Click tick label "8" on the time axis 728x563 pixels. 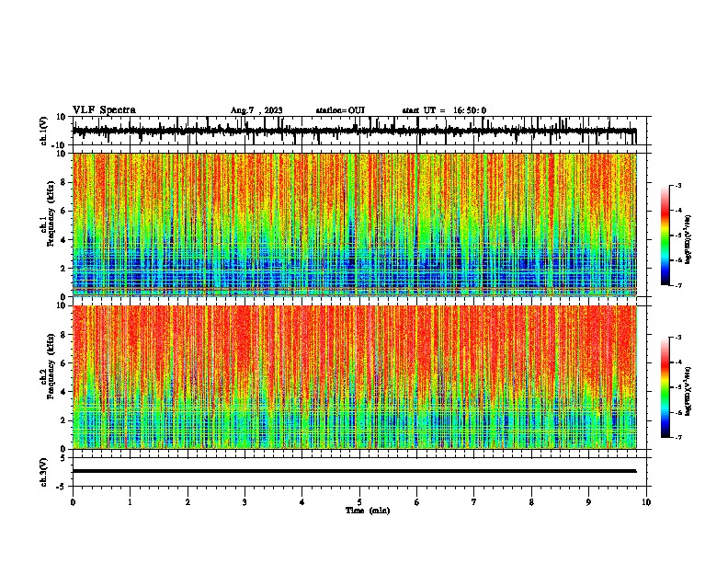point(531,502)
